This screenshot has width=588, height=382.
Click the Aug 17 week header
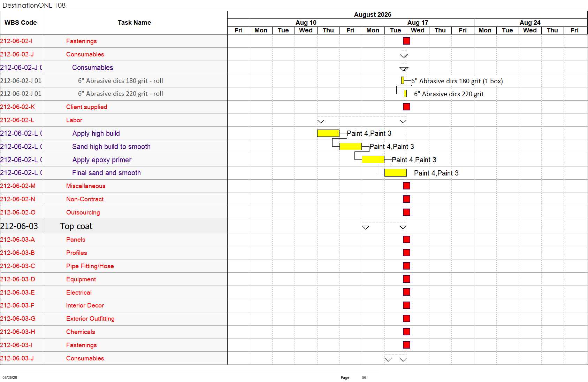pyautogui.click(x=418, y=23)
